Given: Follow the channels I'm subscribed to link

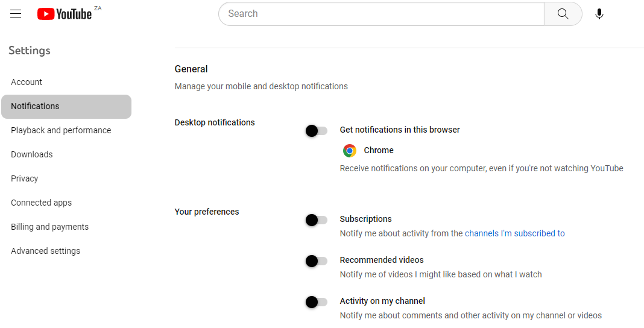Looking at the screenshot, I should coord(514,233).
